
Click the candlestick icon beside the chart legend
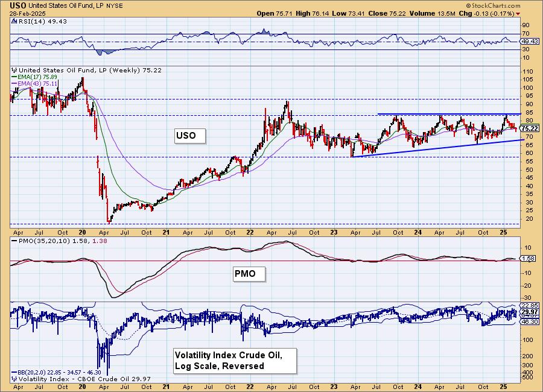[14, 70]
